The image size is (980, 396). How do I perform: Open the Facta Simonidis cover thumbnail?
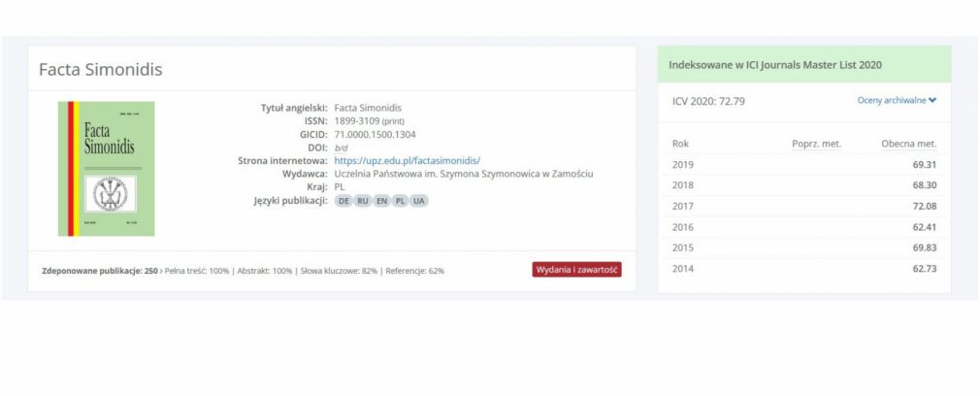click(x=107, y=169)
